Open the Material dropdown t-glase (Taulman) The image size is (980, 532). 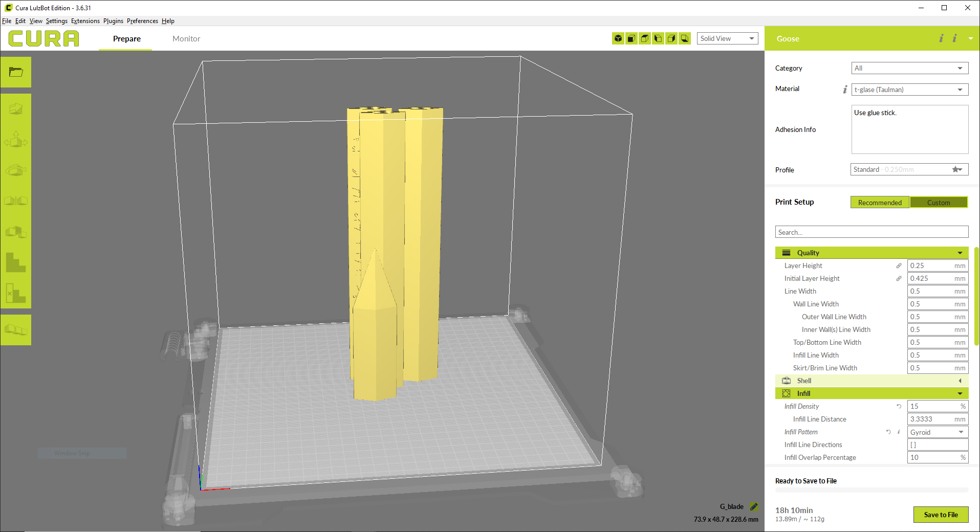tap(909, 90)
